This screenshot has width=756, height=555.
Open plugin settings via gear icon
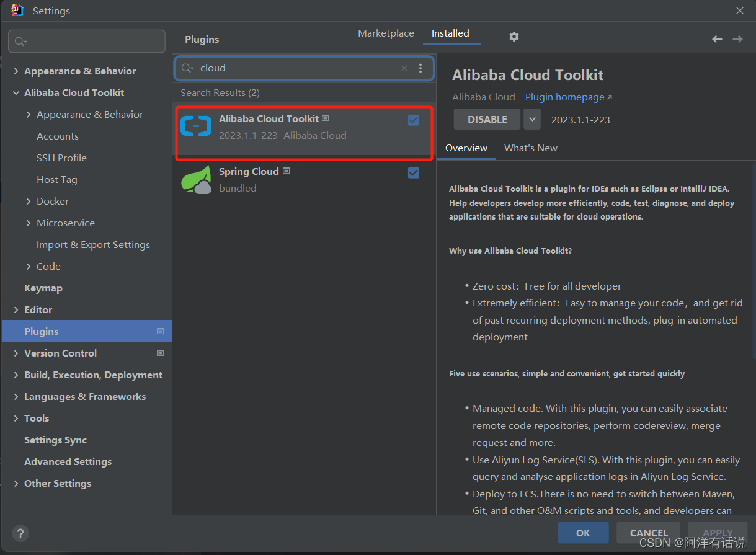click(x=514, y=37)
